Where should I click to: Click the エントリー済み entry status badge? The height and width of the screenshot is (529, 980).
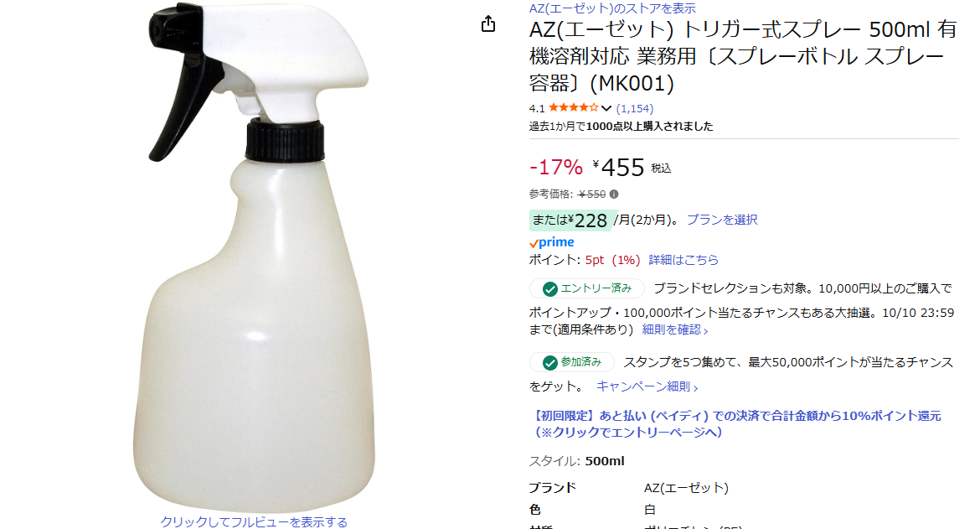point(587,289)
